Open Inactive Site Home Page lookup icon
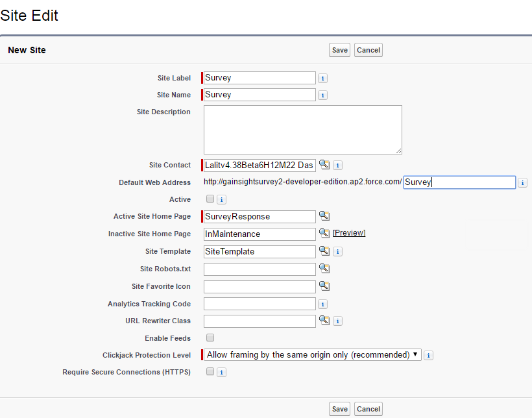The image size is (532, 418). pyautogui.click(x=324, y=233)
